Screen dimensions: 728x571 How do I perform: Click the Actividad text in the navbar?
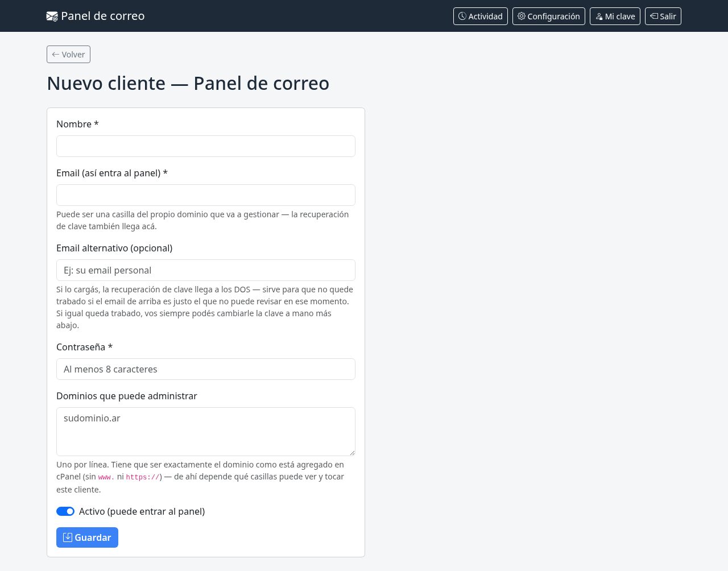(x=485, y=16)
